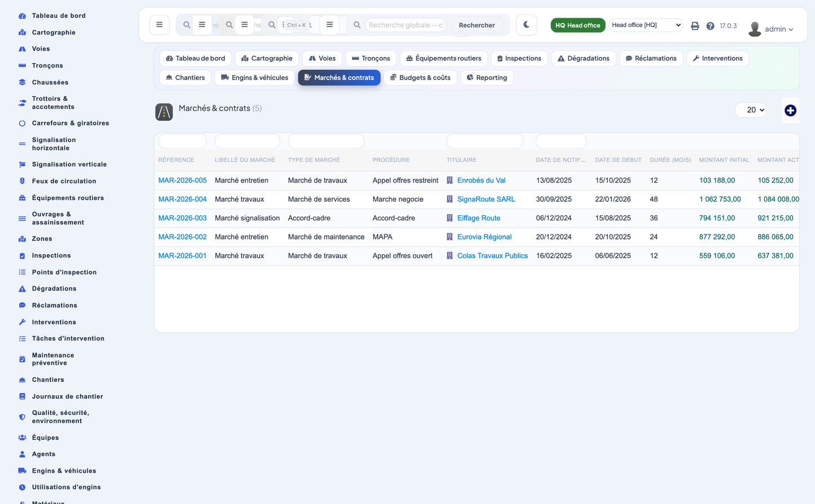Image resolution: width=815 pixels, height=504 pixels.
Task: Open the Colas Travaux Publics titulaire link
Action: [492, 256]
